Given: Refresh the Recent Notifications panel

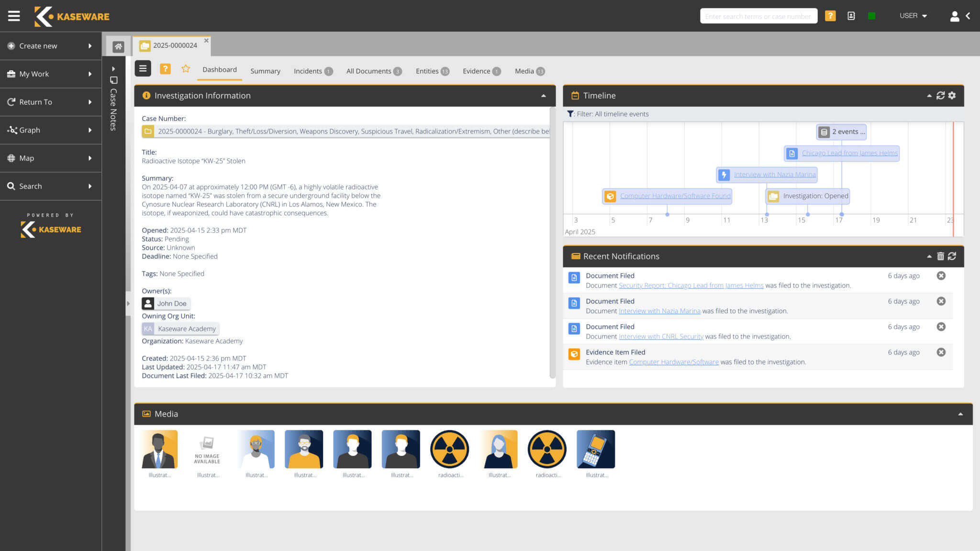Looking at the screenshot, I should coord(952,256).
